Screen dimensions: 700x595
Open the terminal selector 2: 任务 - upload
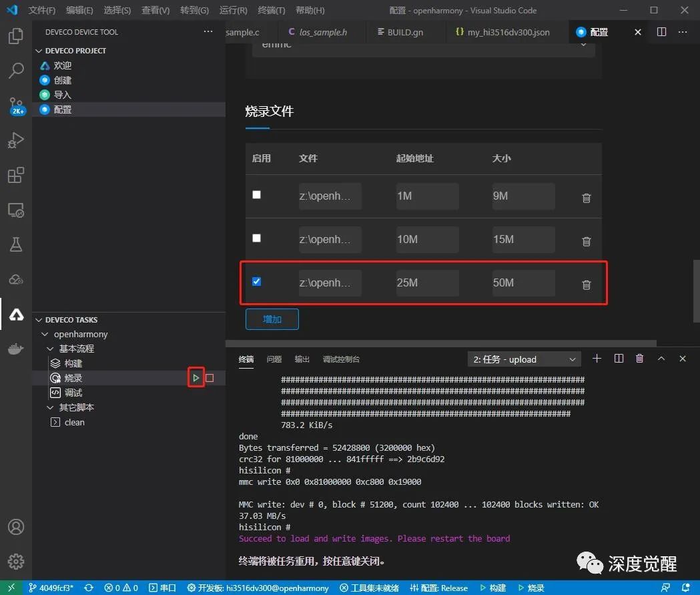[524, 359]
